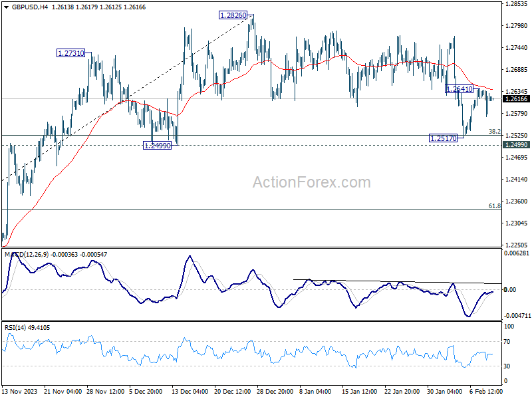This screenshot has height=399, width=532.
Task: Click the 1.24990 low price label
Action: tap(158, 146)
